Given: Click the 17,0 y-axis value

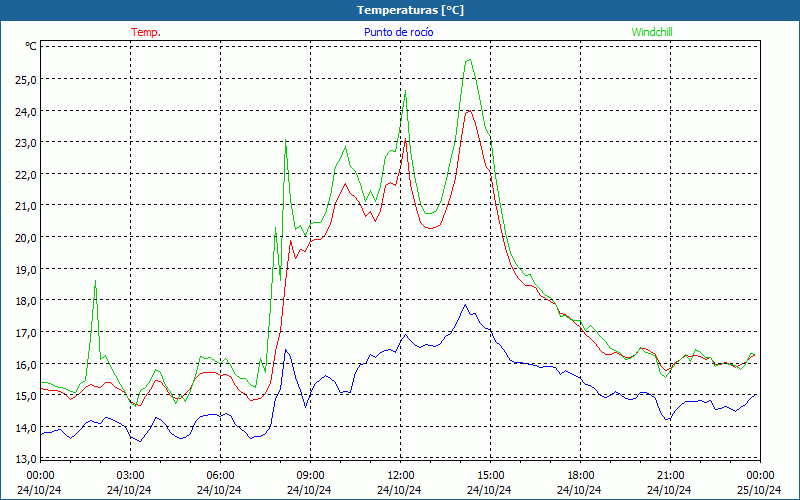Looking at the screenshot, I should 26,333.
